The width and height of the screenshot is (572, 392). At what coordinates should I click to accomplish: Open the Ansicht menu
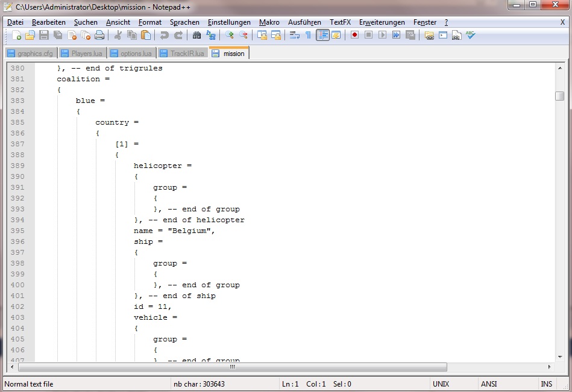coord(118,22)
